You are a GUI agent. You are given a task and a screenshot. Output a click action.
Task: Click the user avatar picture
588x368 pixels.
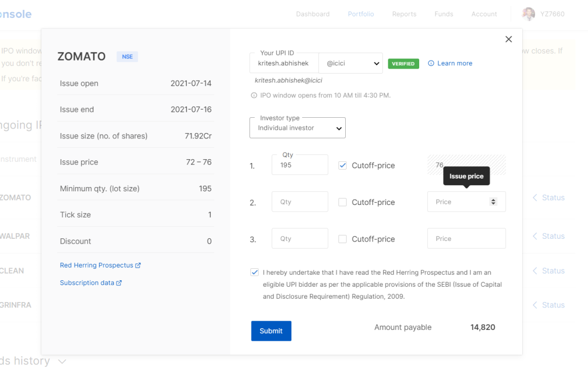coord(528,14)
